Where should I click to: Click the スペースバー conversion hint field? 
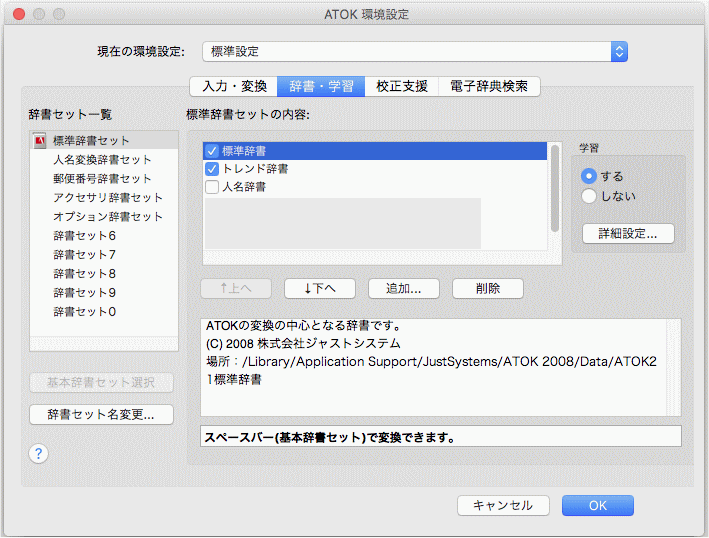coord(441,437)
